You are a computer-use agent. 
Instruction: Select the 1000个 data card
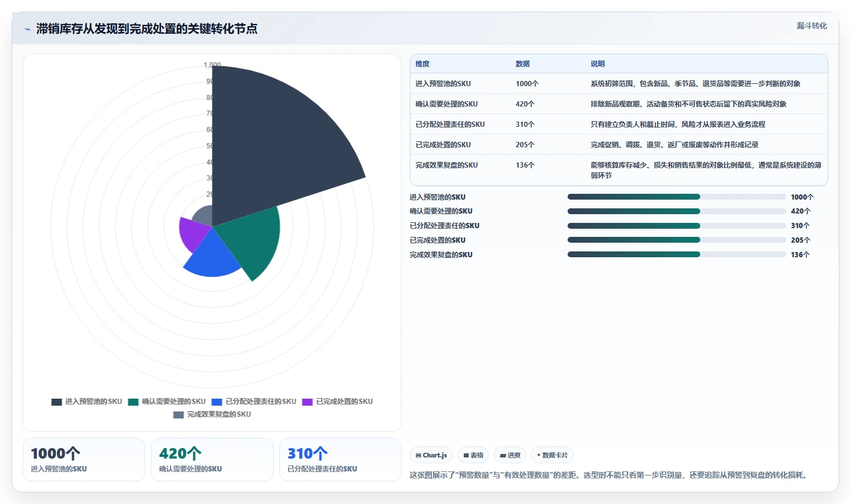pyautogui.click(x=84, y=460)
